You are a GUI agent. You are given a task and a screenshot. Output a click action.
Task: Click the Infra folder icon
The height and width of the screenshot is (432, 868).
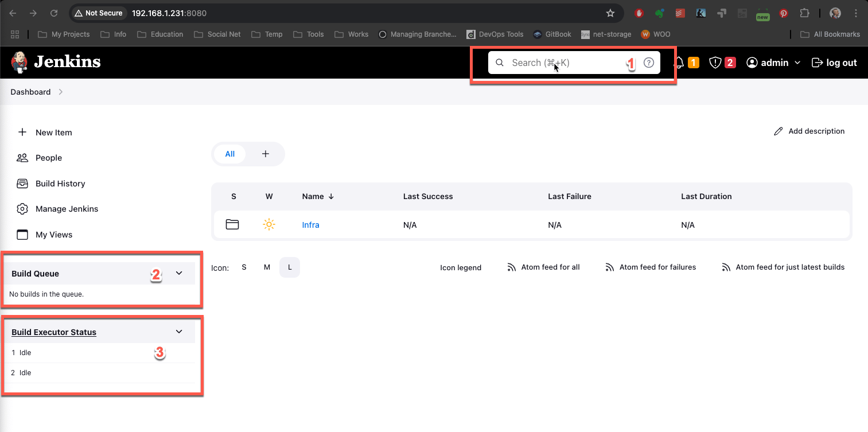pos(232,224)
